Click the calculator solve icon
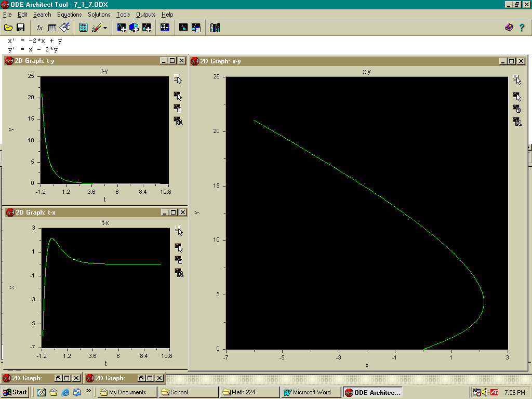The height and width of the screenshot is (399, 532). (83, 28)
